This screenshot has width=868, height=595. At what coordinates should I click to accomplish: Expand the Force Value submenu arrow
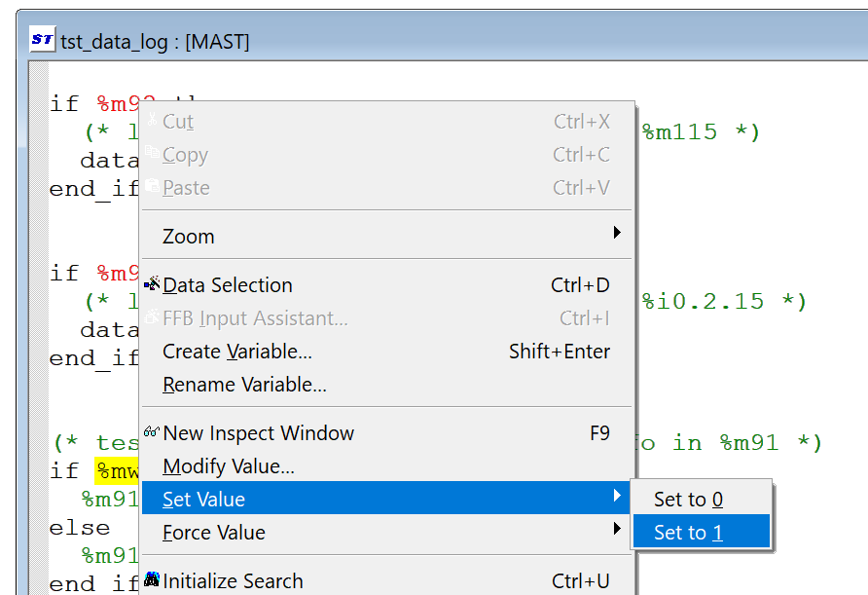point(617,529)
